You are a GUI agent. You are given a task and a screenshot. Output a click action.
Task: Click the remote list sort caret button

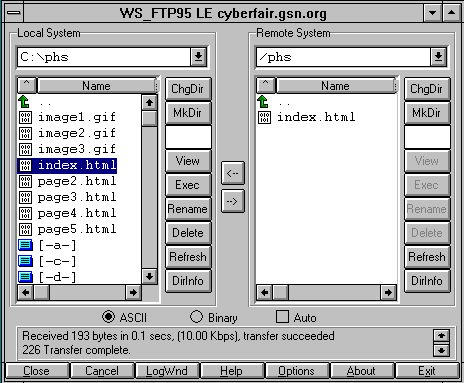pos(265,85)
